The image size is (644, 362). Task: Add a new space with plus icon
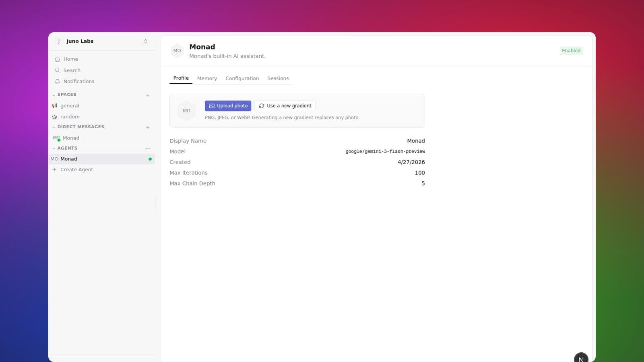pos(148,95)
